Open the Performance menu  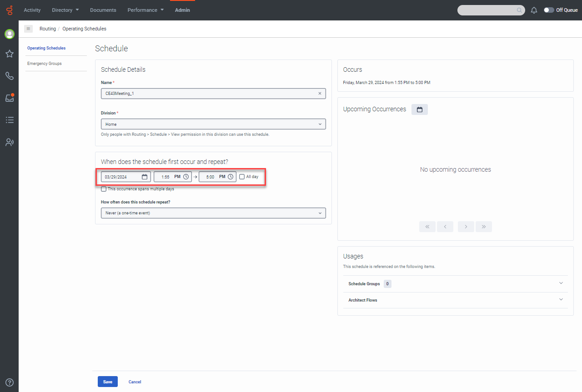click(x=145, y=10)
